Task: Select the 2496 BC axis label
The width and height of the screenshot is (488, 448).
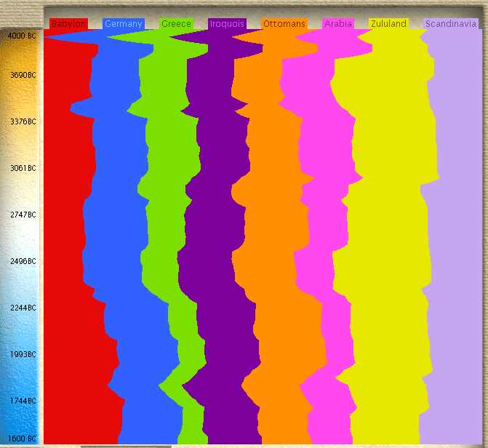Action: click(23, 261)
